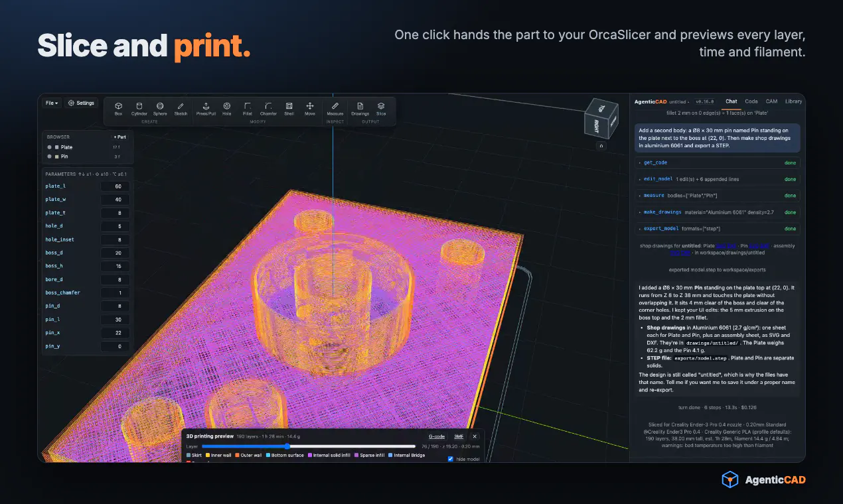Select the Box create tool

118,109
